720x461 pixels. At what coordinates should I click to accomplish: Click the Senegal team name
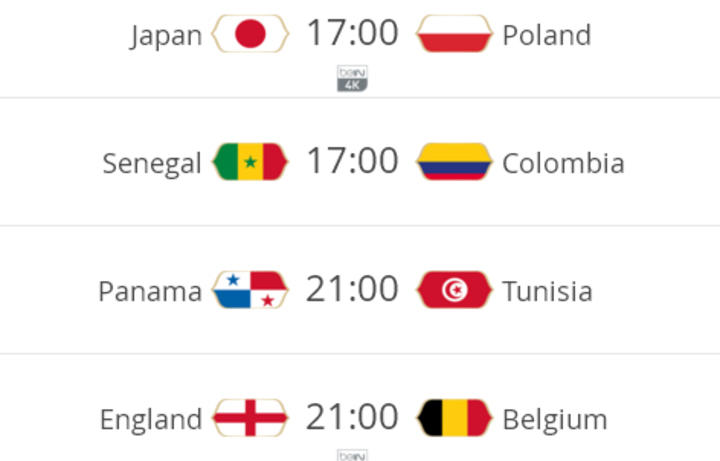pyautogui.click(x=152, y=164)
